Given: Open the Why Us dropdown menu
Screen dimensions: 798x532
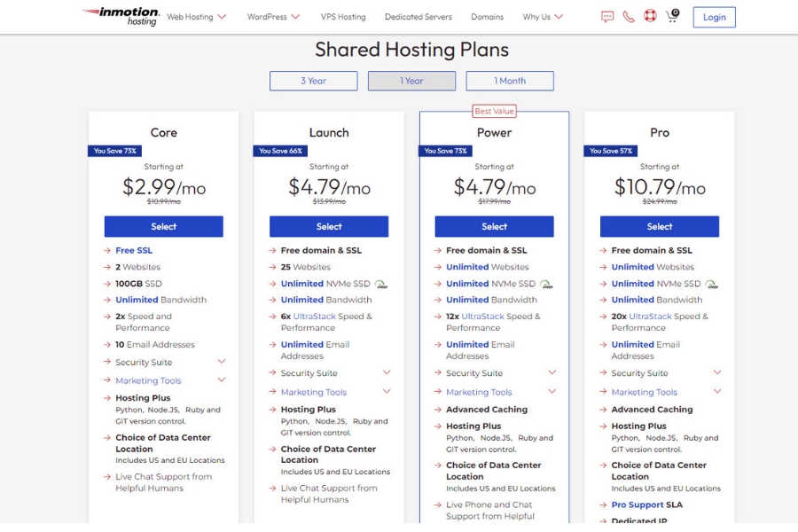Looking at the screenshot, I should tap(543, 17).
